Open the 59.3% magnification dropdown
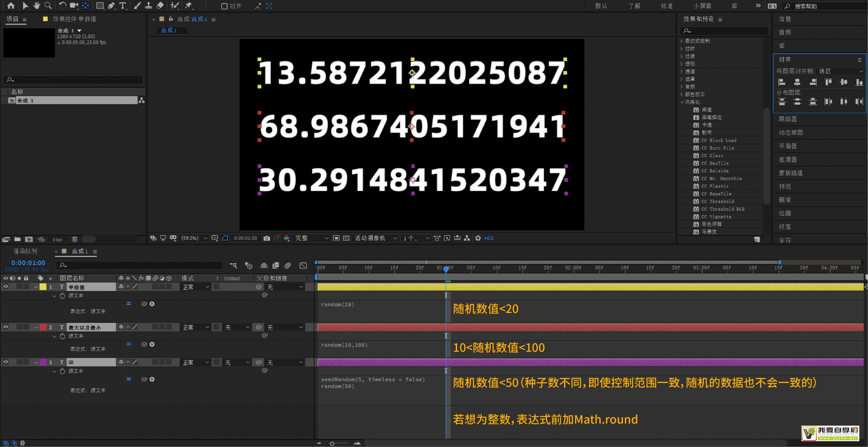The image size is (868, 447). [x=194, y=238]
